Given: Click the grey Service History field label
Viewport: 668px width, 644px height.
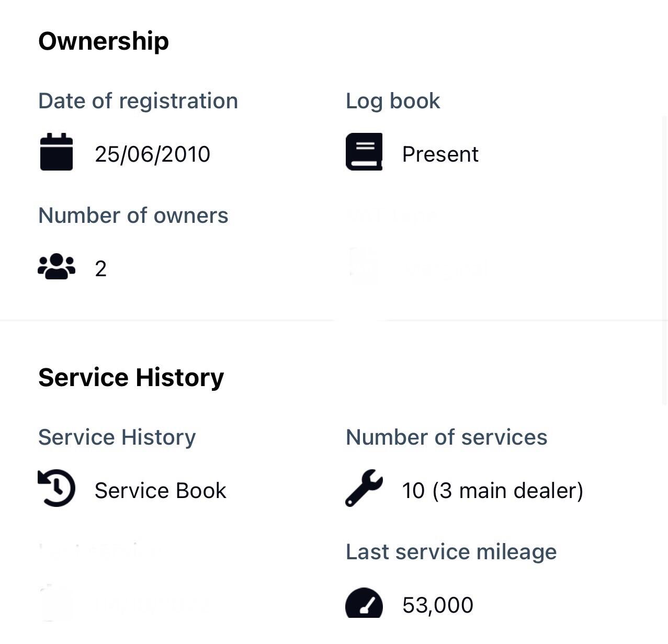Looking at the screenshot, I should [117, 437].
